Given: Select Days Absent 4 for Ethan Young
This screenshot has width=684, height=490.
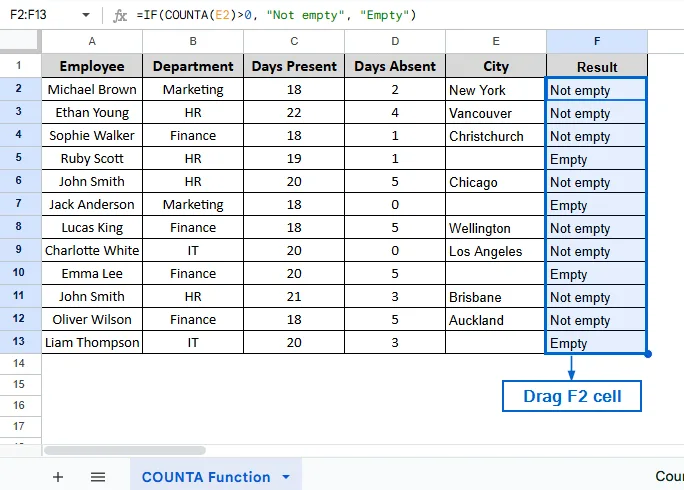Looking at the screenshot, I should click(x=395, y=113).
